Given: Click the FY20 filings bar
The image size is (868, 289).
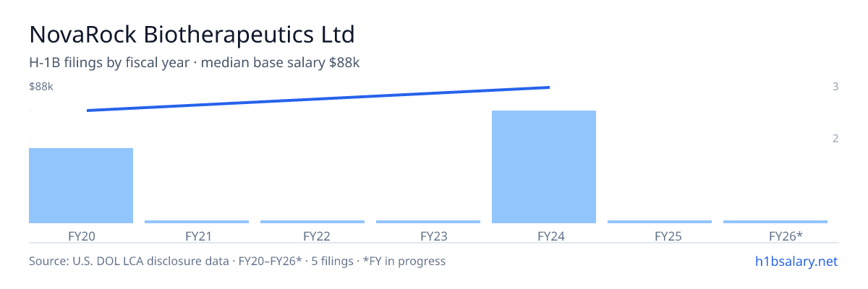Looking at the screenshot, I should pos(81,186).
